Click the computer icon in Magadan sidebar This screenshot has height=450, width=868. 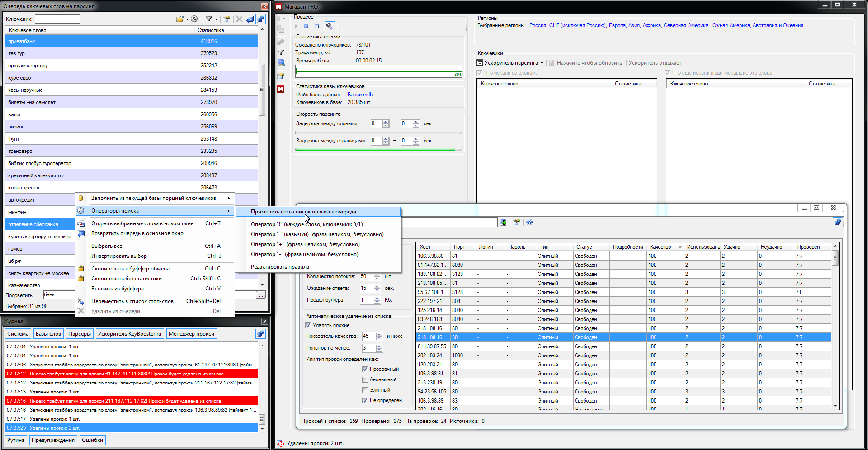point(281,63)
